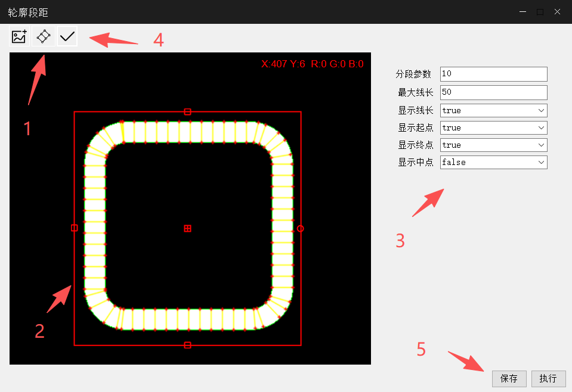Click the 显示线长 label
This screenshot has width=572, height=392.
[416, 110]
